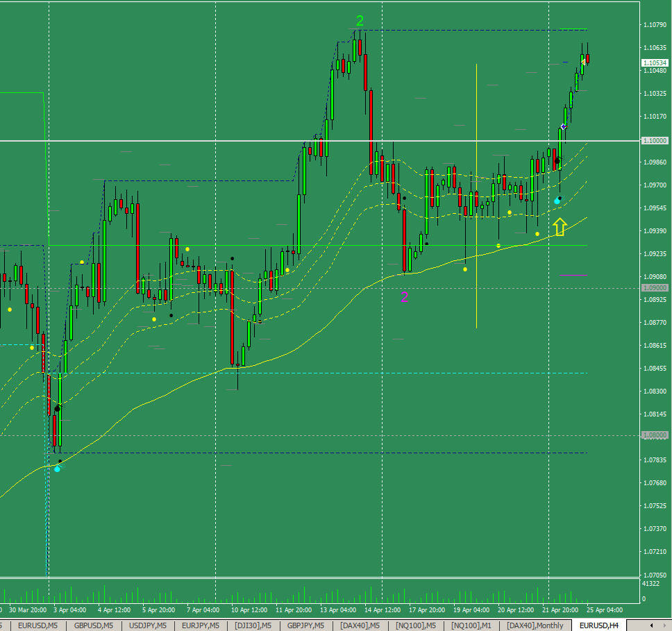Switch to the [NQ100],M1 chart tab
This screenshot has height=631, width=672.
click(x=471, y=625)
